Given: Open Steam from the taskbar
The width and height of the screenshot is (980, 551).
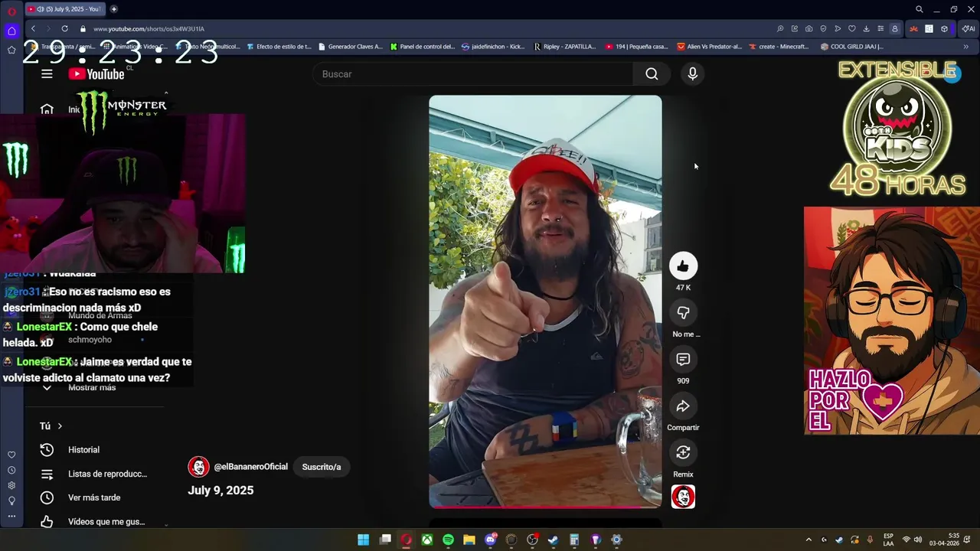Looking at the screenshot, I should click(x=554, y=540).
